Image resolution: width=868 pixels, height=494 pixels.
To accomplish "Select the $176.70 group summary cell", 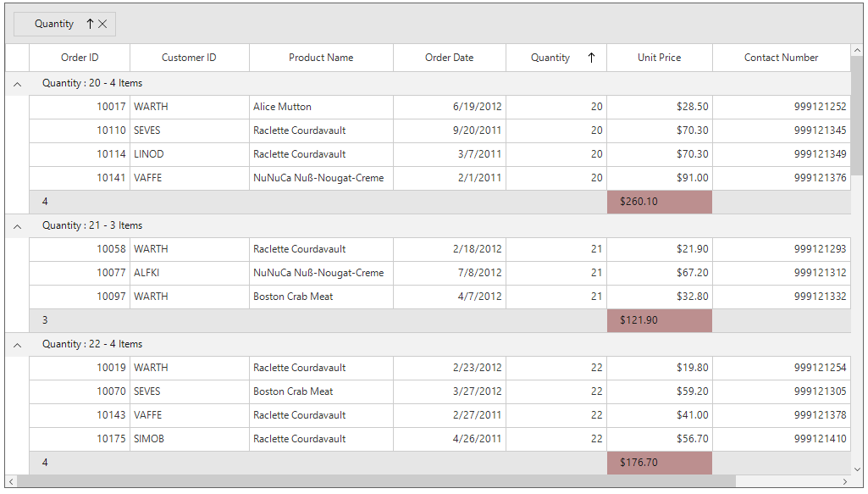I will click(x=660, y=462).
